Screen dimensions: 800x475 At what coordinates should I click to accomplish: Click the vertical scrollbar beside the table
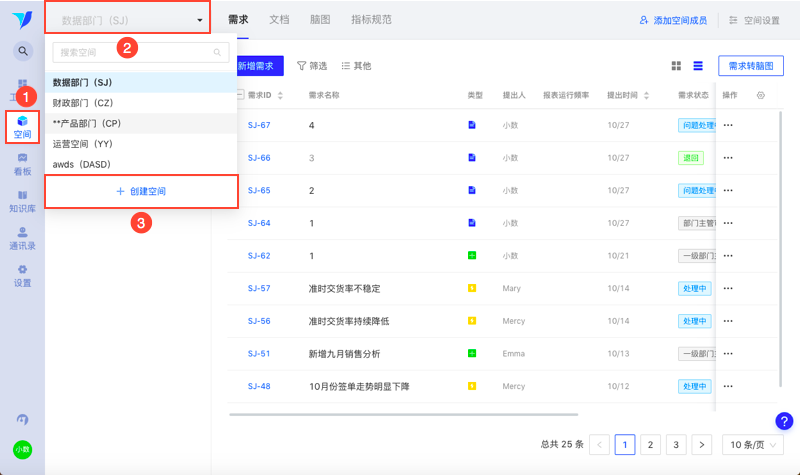pyautogui.click(x=780, y=248)
